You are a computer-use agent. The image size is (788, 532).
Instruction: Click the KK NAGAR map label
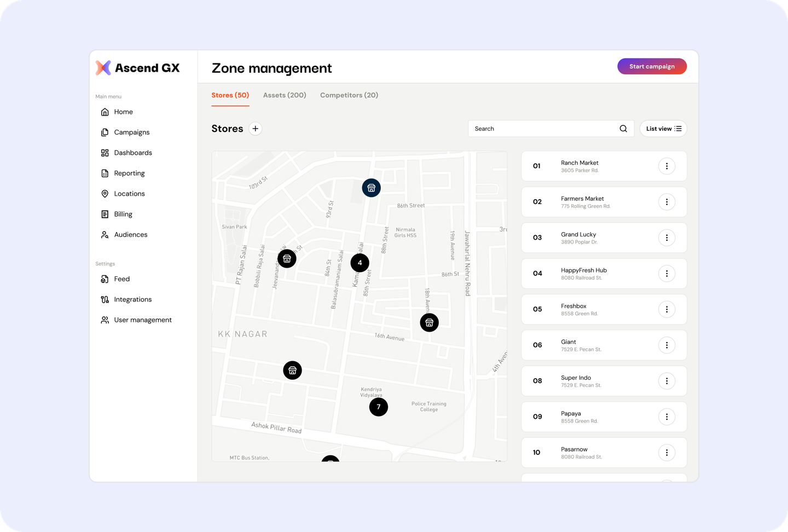pyautogui.click(x=242, y=334)
